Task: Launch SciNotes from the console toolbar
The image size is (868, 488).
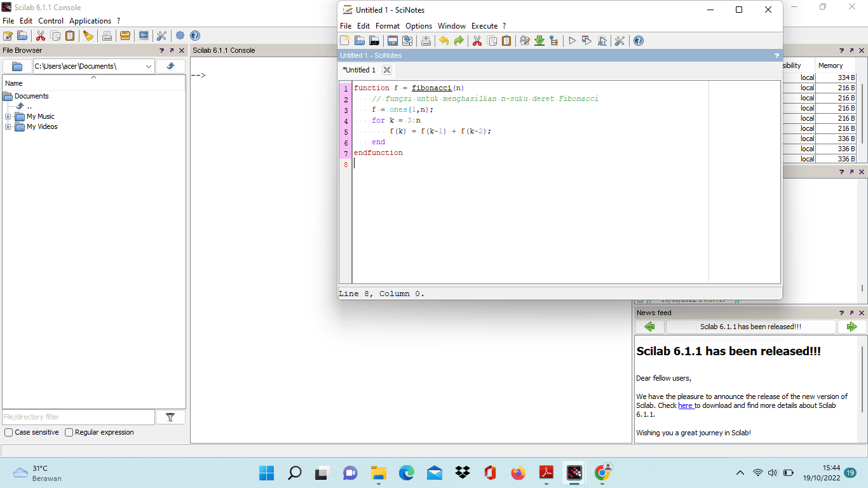Action: (x=8, y=36)
